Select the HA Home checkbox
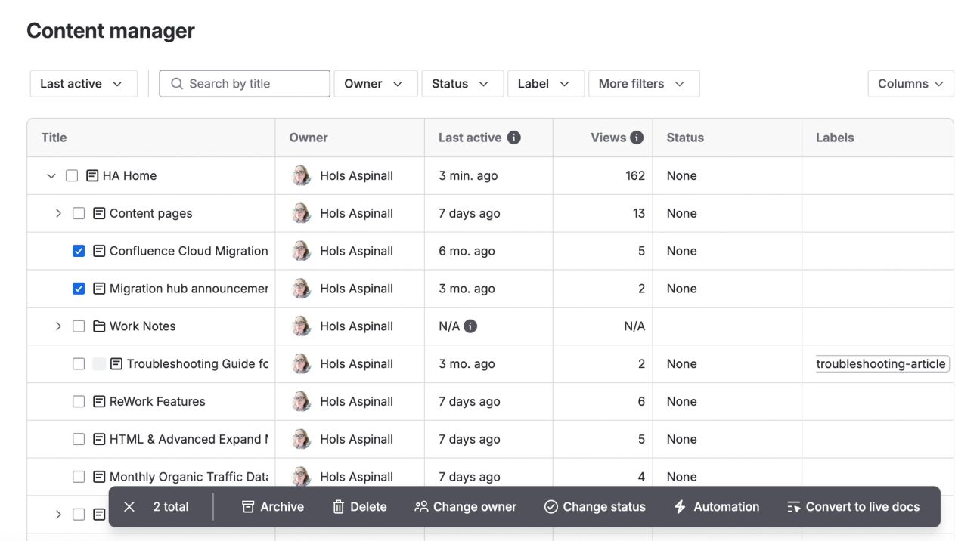The width and height of the screenshot is (980, 541). coord(72,175)
